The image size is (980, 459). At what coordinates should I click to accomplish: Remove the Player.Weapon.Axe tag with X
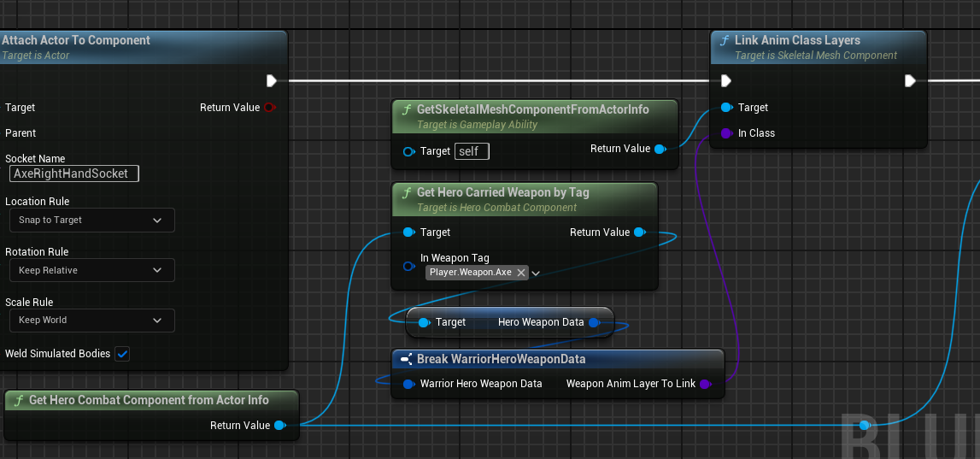(x=521, y=273)
